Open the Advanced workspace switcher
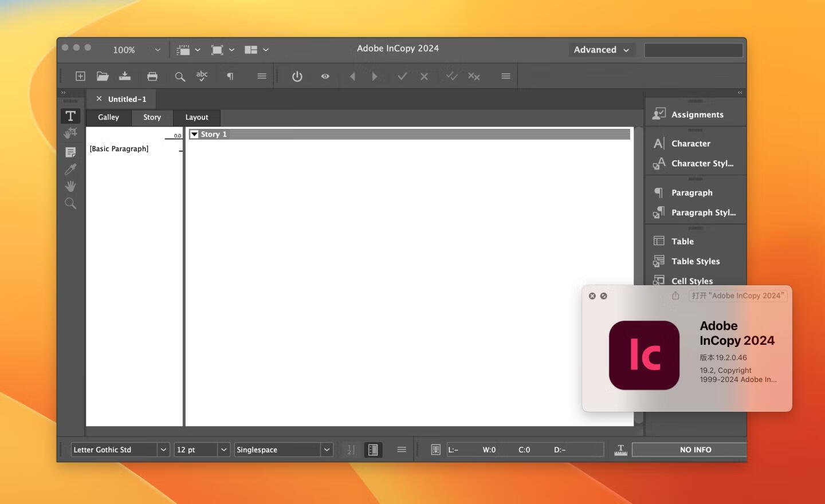 [x=602, y=50]
